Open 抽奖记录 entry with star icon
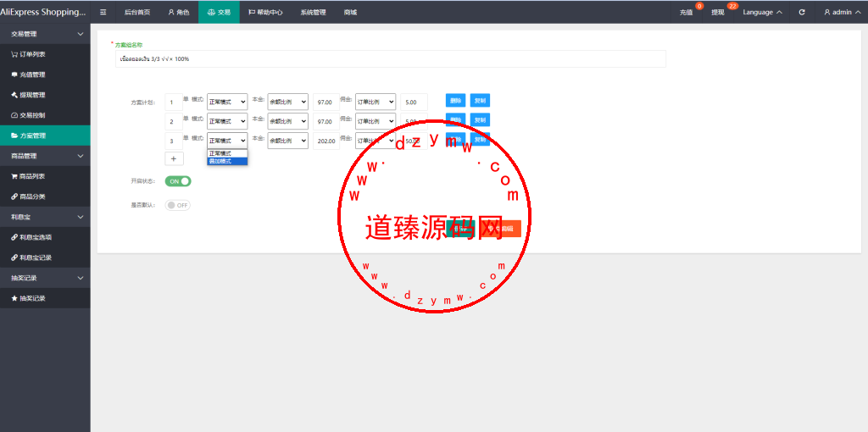This screenshot has height=432, width=868. coord(14,298)
